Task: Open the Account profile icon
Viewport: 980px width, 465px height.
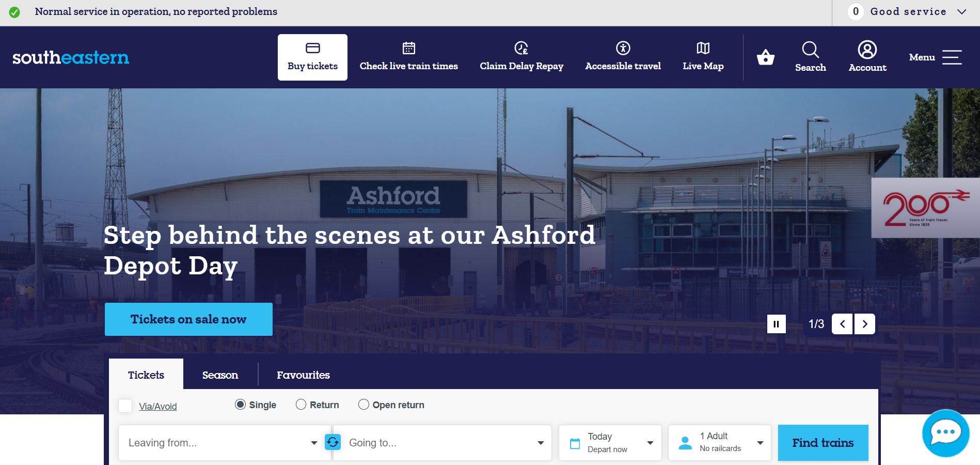Action: tap(867, 50)
